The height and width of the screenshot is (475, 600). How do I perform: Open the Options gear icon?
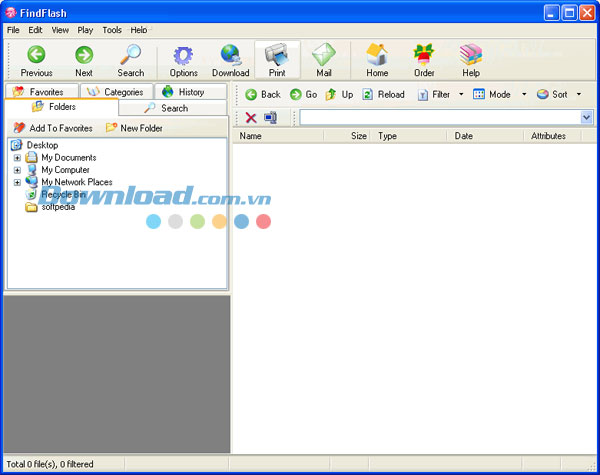tap(183, 55)
